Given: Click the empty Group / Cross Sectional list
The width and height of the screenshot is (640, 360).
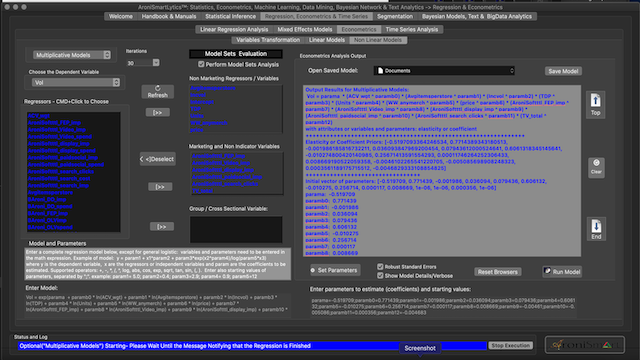Looking at the screenshot, I should [x=236, y=229].
